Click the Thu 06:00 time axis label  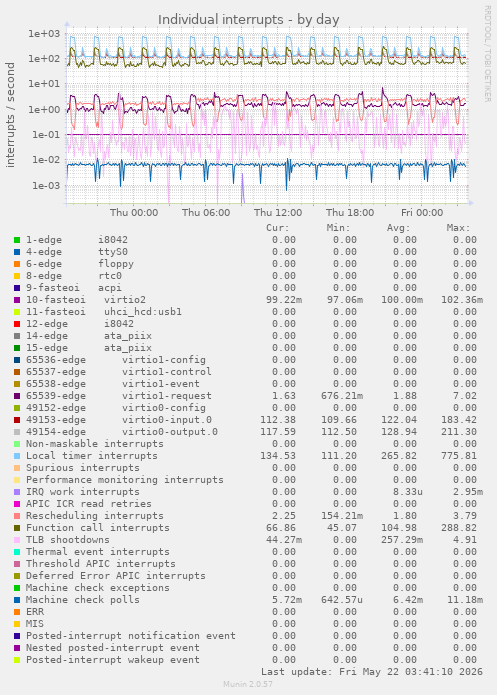[x=206, y=213]
